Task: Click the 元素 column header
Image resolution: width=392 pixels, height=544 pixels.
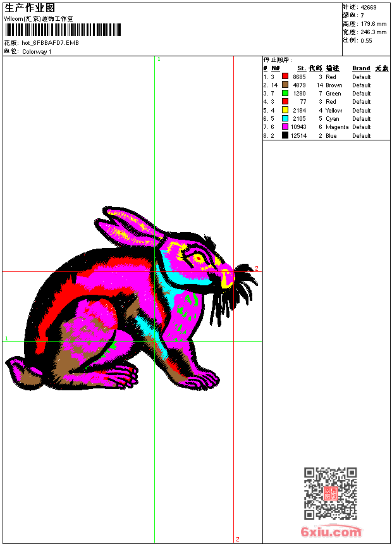Action: click(382, 68)
